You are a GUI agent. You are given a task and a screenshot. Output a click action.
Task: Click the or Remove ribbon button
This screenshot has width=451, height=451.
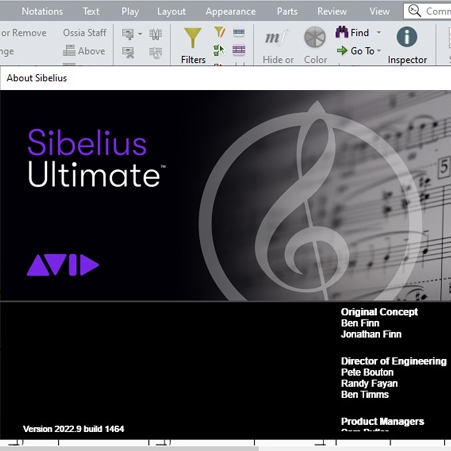pyautogui.click(x=23, y=33)
